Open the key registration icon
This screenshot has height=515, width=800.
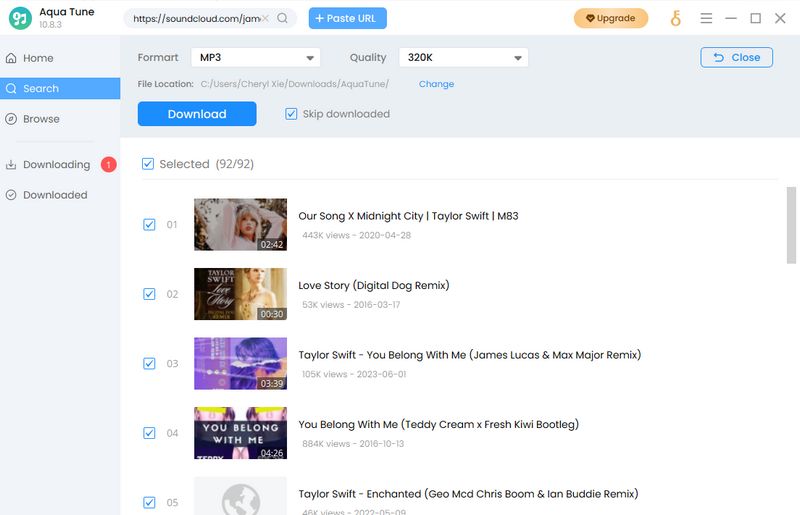pos(676,18)
